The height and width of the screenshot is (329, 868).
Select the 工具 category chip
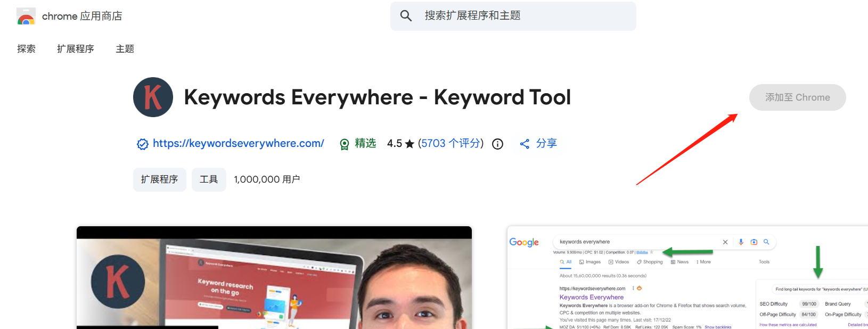209,179
